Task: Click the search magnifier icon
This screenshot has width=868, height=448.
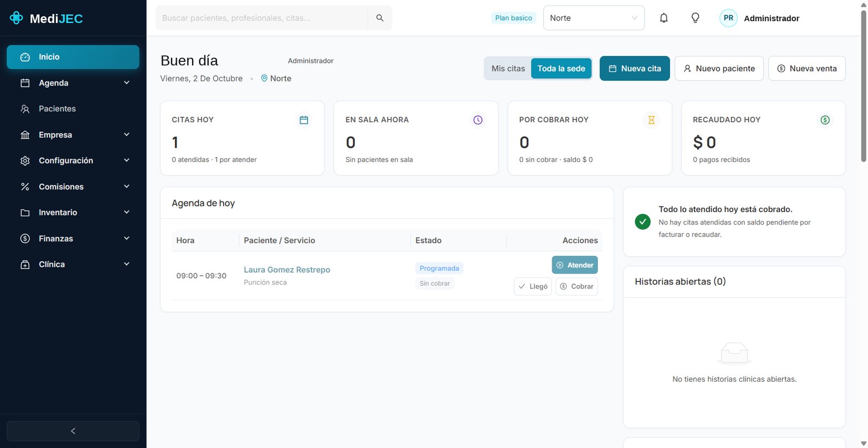Action: pyautogui.click(x=380, y=18)
